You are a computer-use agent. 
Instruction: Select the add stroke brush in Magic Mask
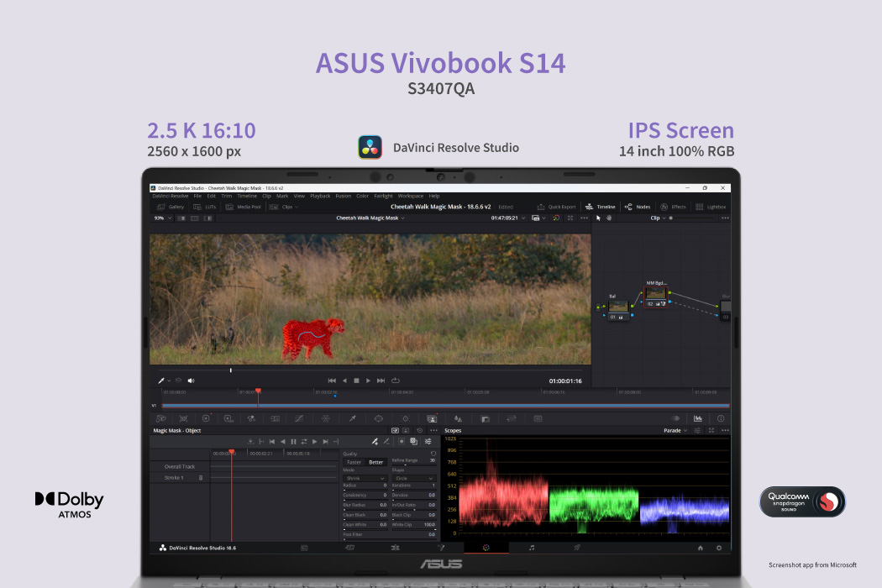point(375,442)
